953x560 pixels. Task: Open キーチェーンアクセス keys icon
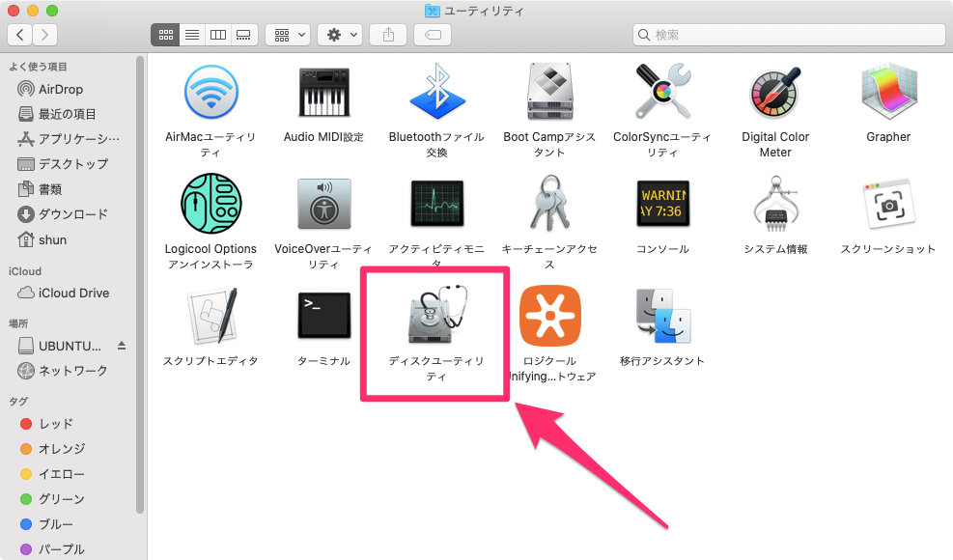click(x=549, y=204)
